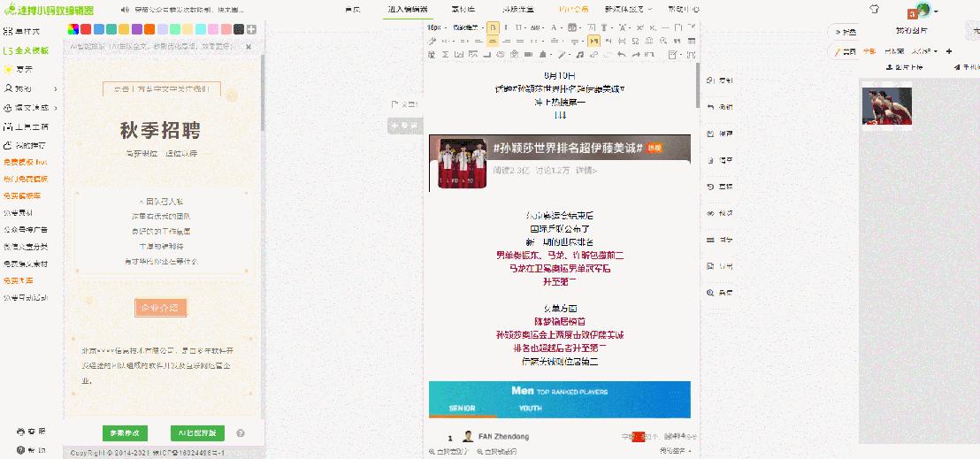Toggle the highlighted text-direction button
Viewport: 980px width, 459px height.
click(x=594, y=41)
